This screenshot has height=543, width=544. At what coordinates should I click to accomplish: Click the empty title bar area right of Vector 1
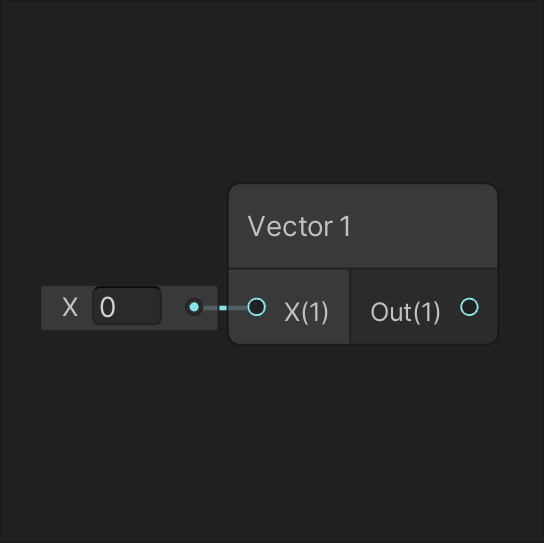[x=423, y=227]
